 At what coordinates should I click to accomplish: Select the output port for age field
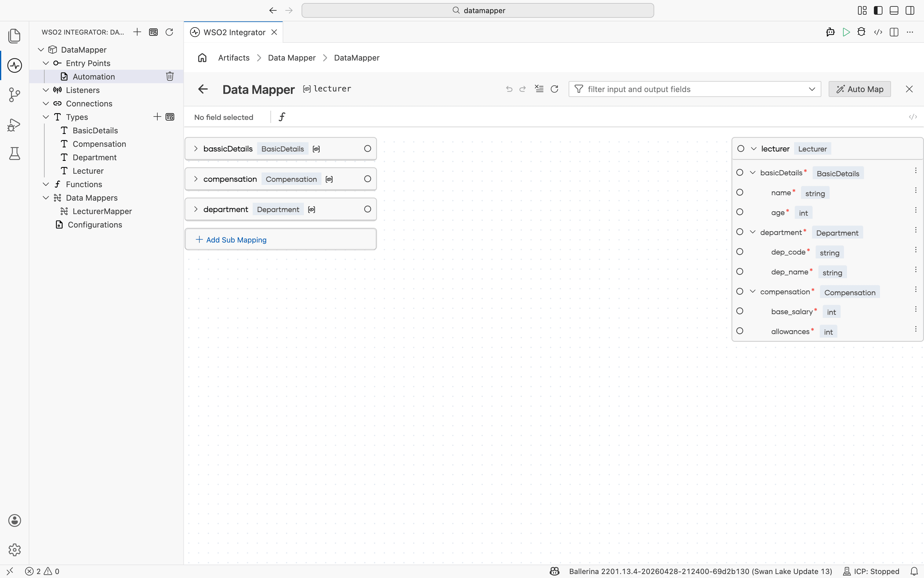pyautogui.click(x=739, y=212)
